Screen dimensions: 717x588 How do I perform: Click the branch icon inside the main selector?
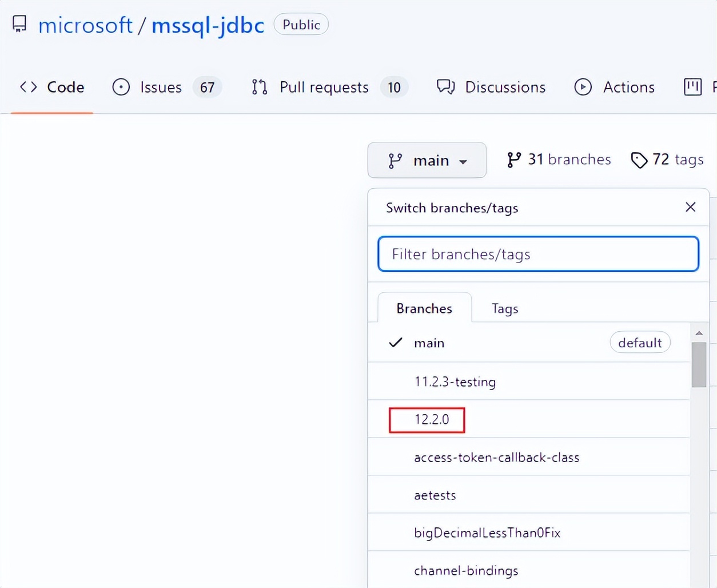(395, 161)
